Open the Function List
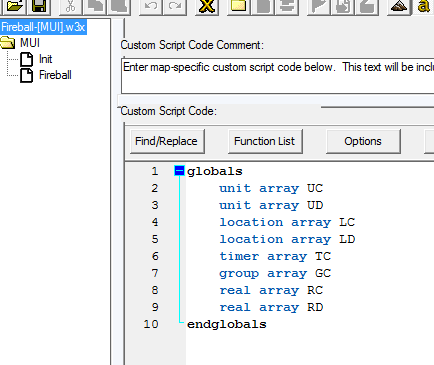434x365 pixels. [x=265, y=141]
